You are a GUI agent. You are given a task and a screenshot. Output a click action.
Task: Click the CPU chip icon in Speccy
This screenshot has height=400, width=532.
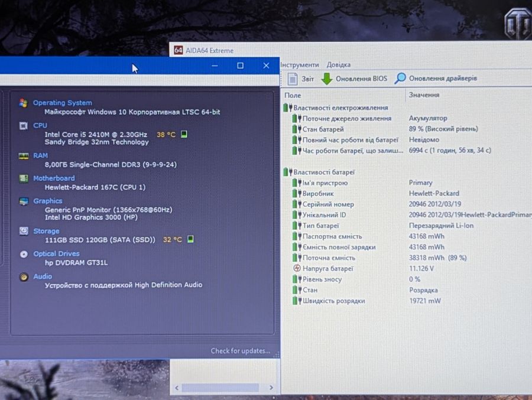click(x=24, y=126)
